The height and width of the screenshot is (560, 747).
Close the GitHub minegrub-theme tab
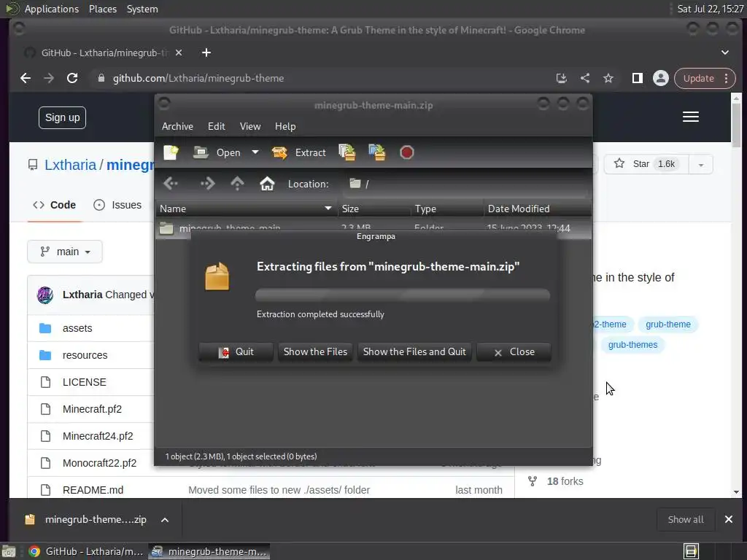(x=179, y=52)
